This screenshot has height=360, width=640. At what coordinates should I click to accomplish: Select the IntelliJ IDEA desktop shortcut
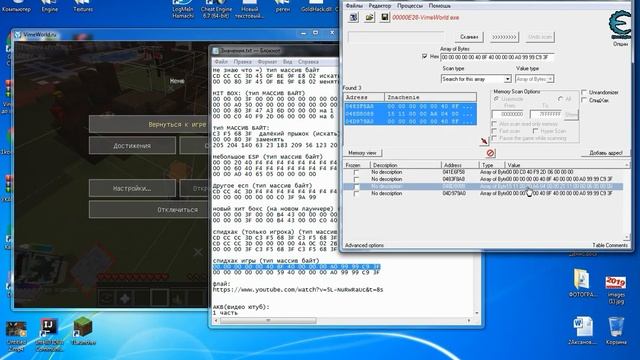coord(49,335)
